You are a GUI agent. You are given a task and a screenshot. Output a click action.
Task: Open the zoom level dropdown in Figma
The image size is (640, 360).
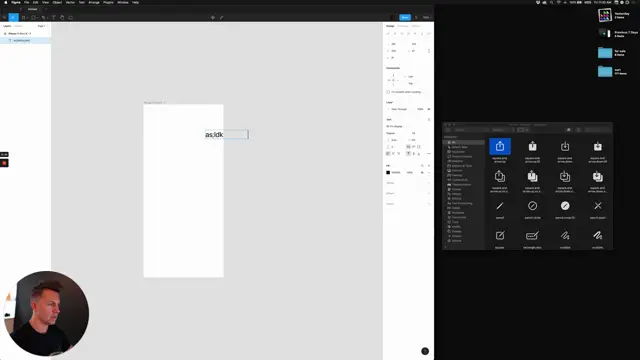tap(427, 18)
